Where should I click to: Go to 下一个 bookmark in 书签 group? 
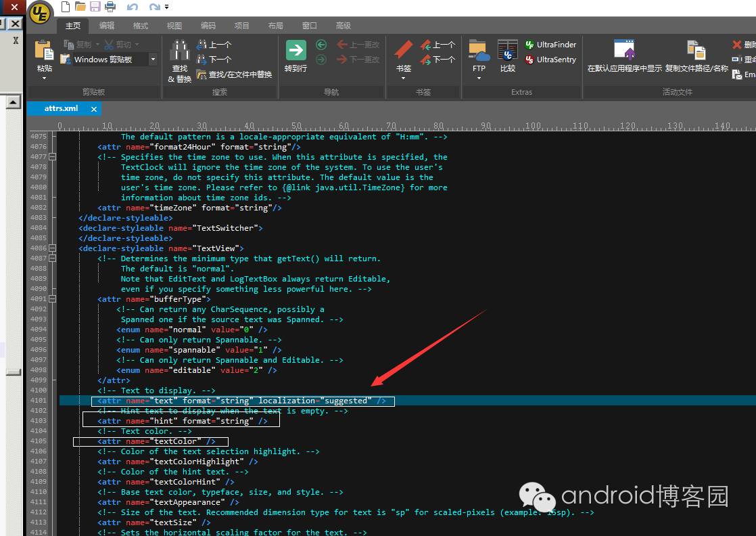click(x=438, y=60)
